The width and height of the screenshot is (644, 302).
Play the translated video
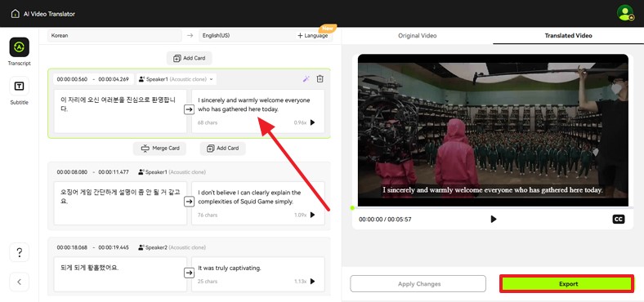click(494, 219)
